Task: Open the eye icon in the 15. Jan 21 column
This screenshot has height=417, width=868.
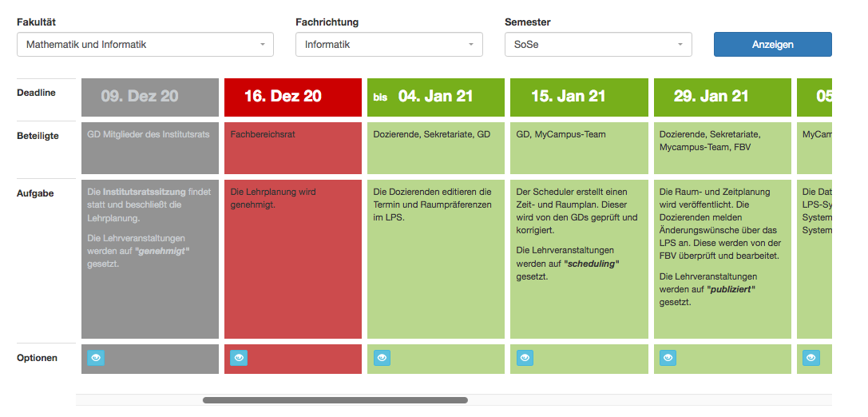Action: tap(525, 358)
